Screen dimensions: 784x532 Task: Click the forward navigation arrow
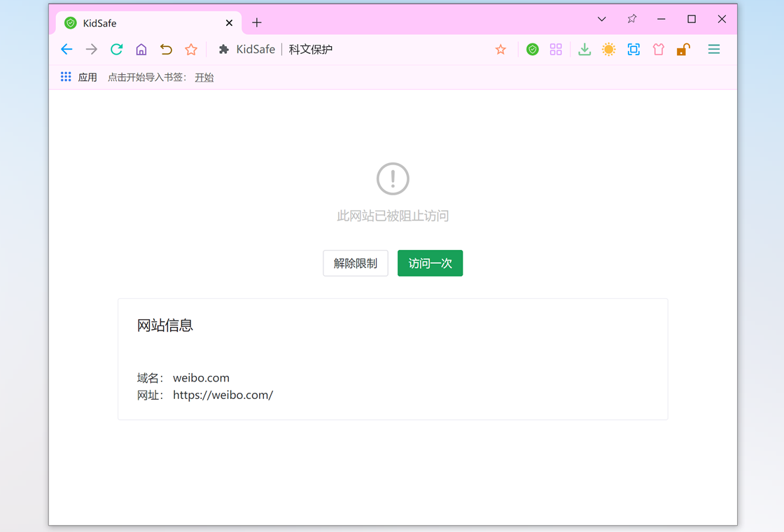click(x=92, y=49)
